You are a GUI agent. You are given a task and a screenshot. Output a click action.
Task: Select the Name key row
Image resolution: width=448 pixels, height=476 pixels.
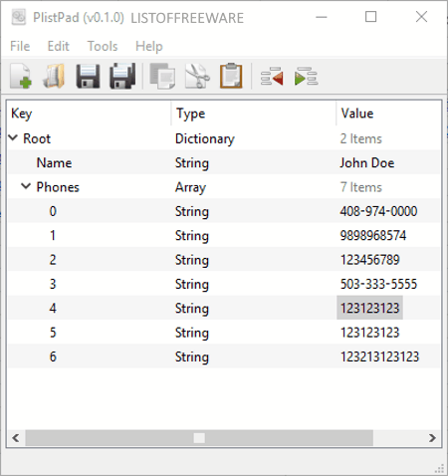pyautogui.click(x=224, y=162)
